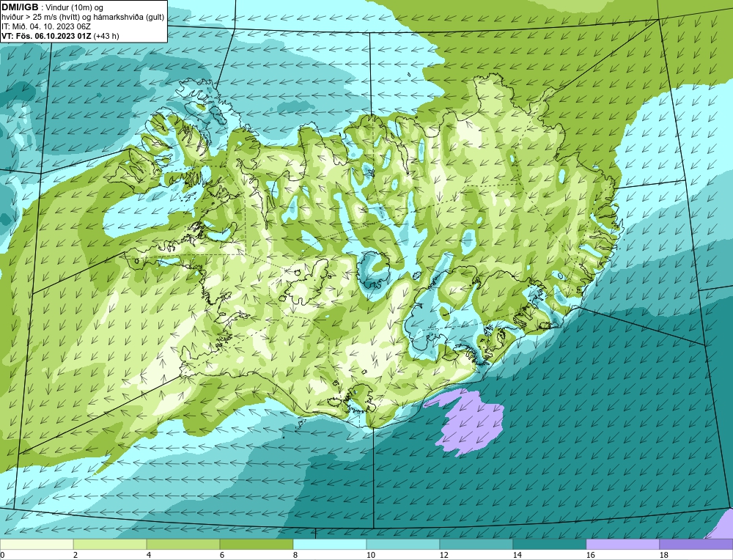Pick the light purple 16–18 m/s legend swatch

point(622,544)
